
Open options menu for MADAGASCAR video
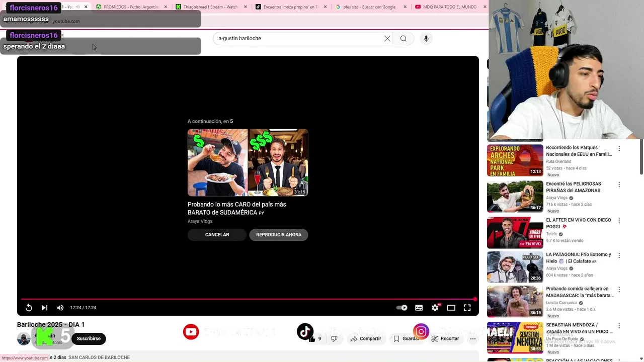pyautogui.click(x=619, y=290)
